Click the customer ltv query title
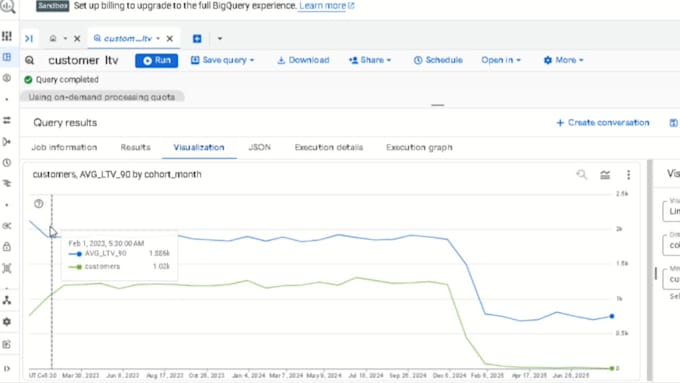 [83, 60]
